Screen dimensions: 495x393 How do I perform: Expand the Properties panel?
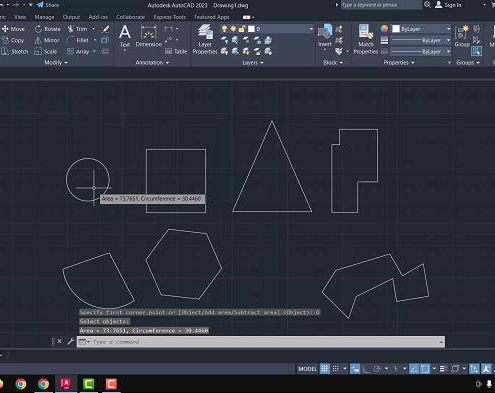click(x=399, y=63)
